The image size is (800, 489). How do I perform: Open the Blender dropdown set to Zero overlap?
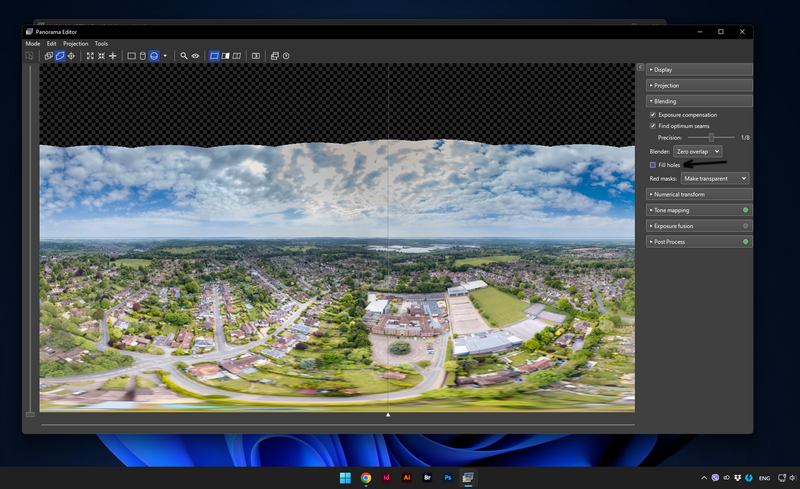pyautogui.click(x=697, y=151)
